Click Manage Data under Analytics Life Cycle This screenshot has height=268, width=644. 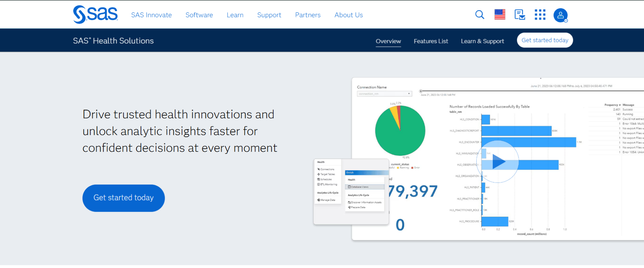[326, 200]
